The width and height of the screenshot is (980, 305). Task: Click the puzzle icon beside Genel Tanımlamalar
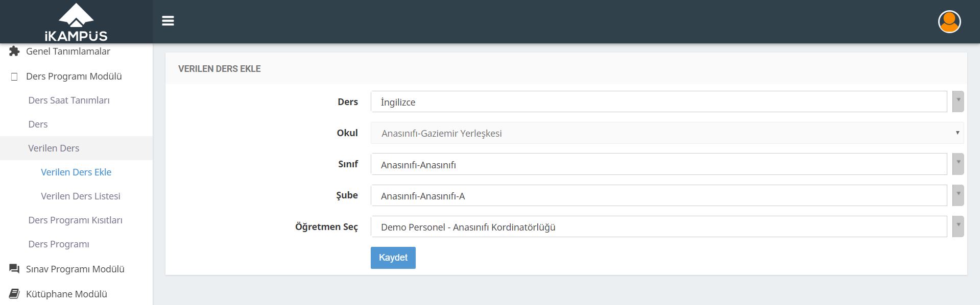point(14,51)
